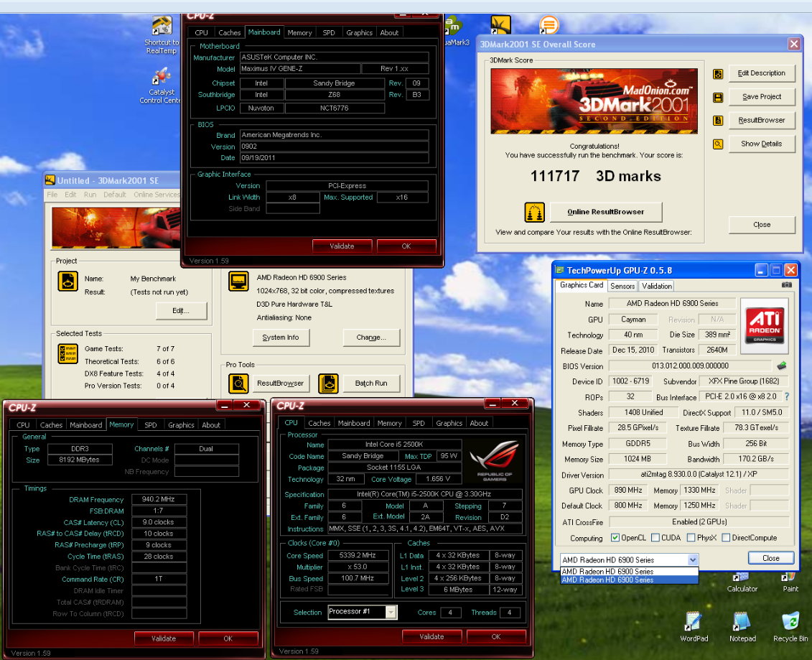This screenshot has width=812, height=660.
Task: Click the Save Project button
Action: click(x=761, y=96)
